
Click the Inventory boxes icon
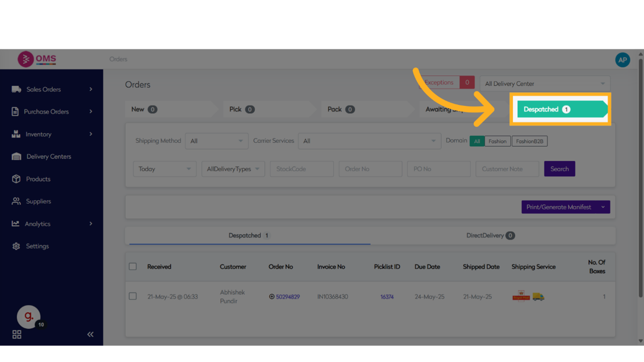(16, 134)
